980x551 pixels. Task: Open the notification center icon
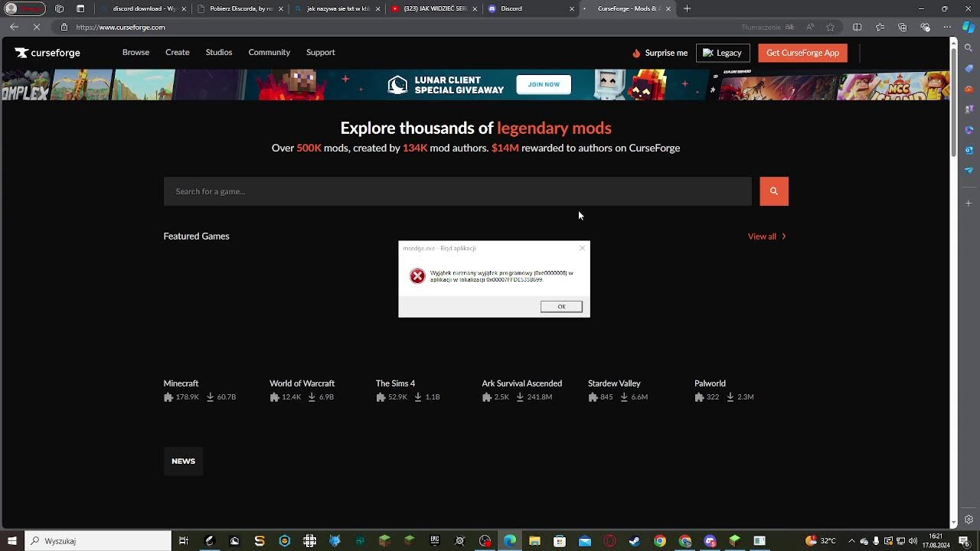(x=964, y=541)
